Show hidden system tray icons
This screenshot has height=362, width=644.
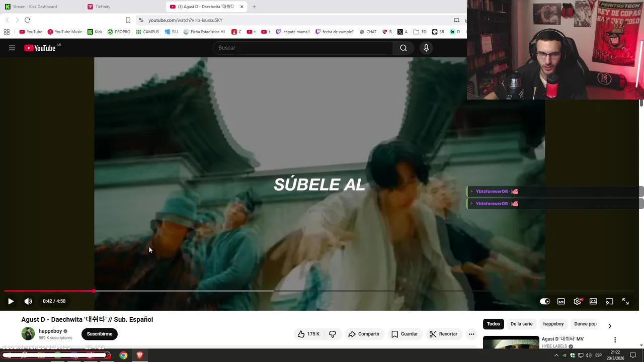(x=556, y=355)
